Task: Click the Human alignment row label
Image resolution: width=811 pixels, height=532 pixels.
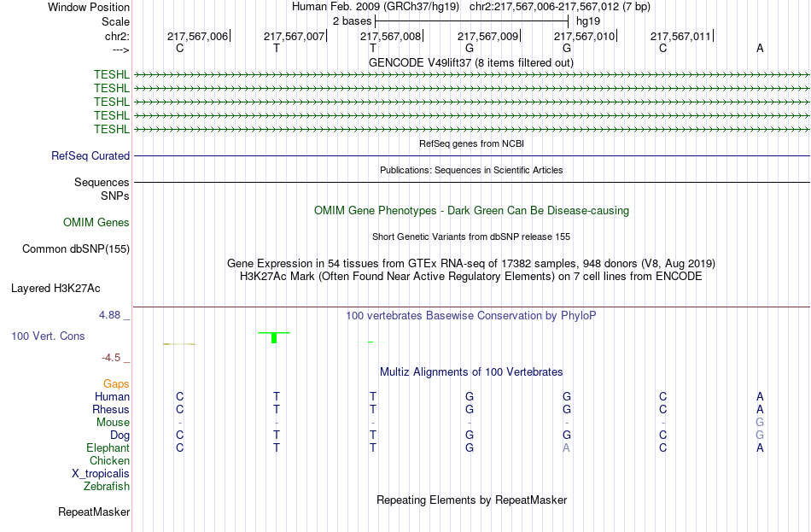Action: coord(112,397)
